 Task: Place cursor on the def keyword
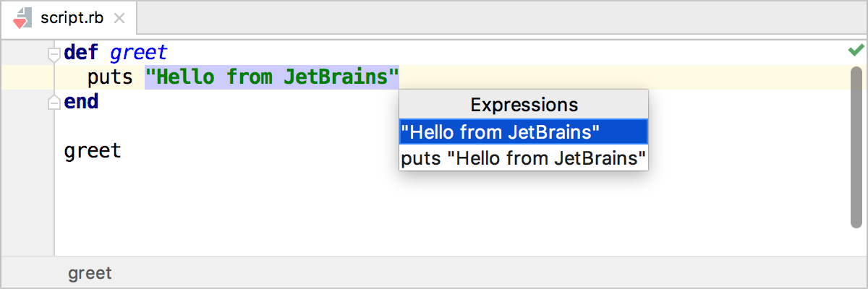click(x=81, y=53)
